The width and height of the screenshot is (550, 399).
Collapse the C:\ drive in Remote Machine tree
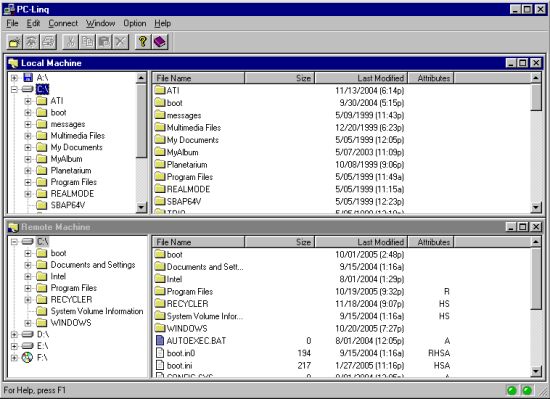(x=14, y=242)
